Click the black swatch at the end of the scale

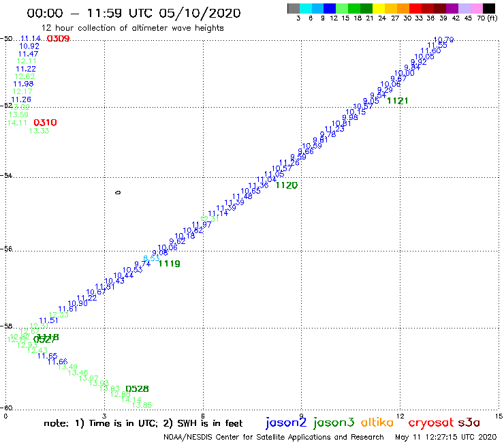(488, 8)
